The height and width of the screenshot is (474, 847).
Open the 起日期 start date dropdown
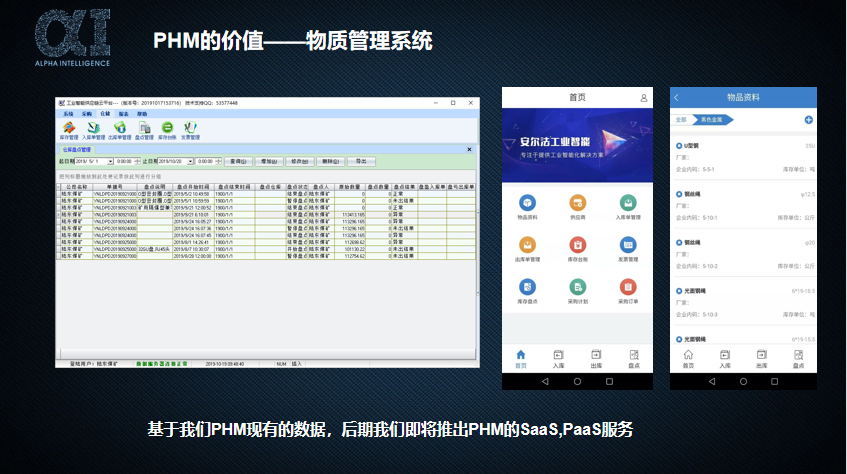click(109, 161)
